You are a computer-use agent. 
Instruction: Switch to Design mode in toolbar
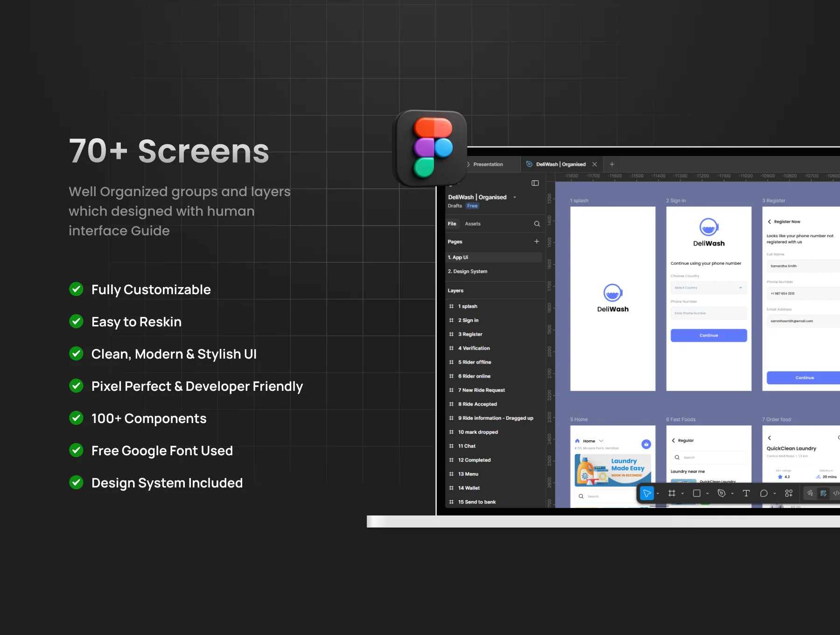pyautogui.click(x=823, y=493)
